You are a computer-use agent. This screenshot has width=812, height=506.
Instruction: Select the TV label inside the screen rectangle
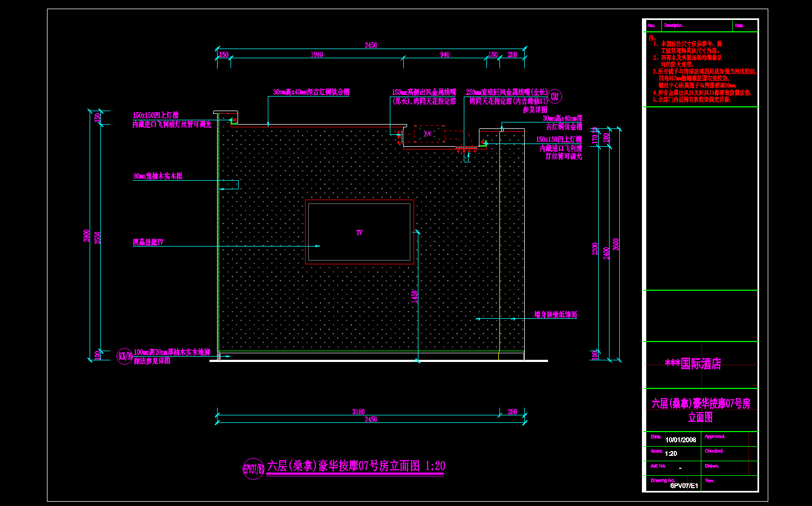(359, 233)
